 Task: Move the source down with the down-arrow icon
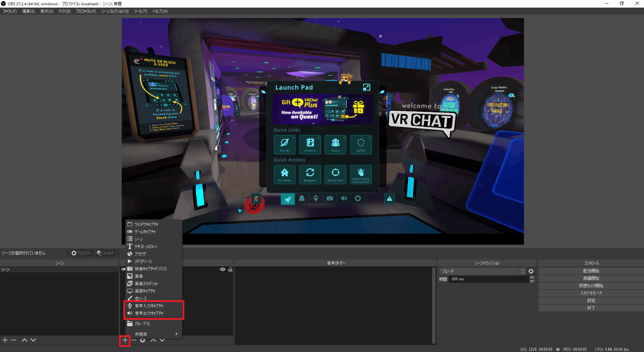tap(161, 340)
